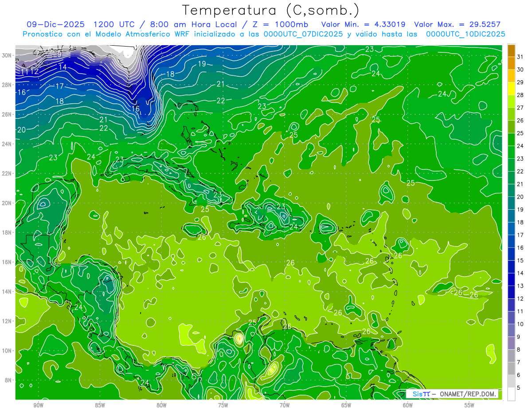Screen dimensions: 532x411
Task: Click the '24N' latitude axis label
Action: pos(7,144)
